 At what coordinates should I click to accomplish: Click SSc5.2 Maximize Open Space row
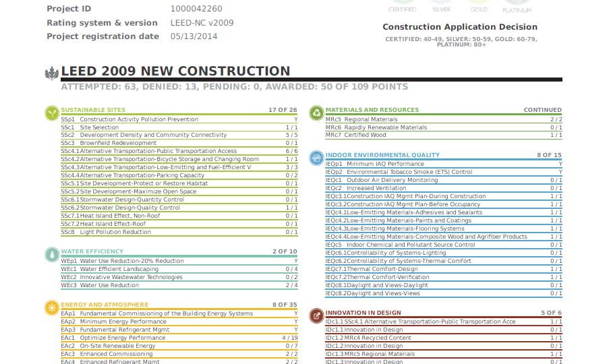point(179,192)
